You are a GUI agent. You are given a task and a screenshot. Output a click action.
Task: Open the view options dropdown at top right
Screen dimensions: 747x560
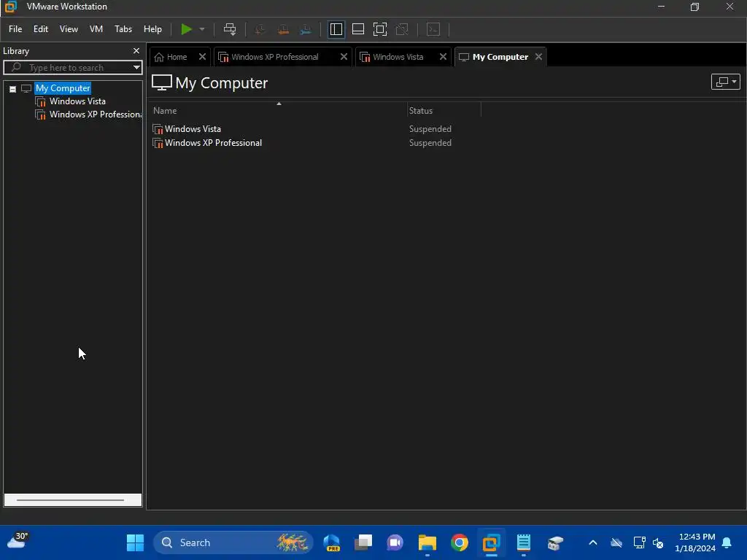[x=725, y=82]
